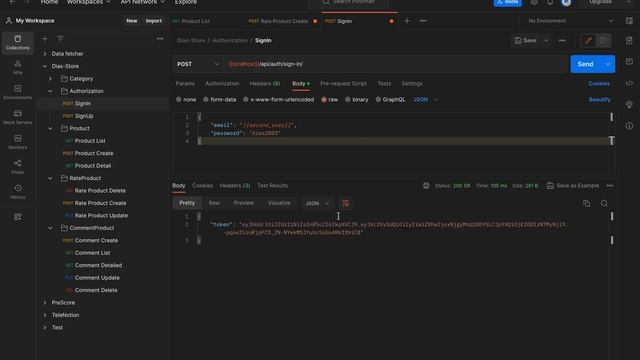Open the info icon in right sidebar
Image resolution: width=640 pixels, height=360 pixels.
pos(629,126)
